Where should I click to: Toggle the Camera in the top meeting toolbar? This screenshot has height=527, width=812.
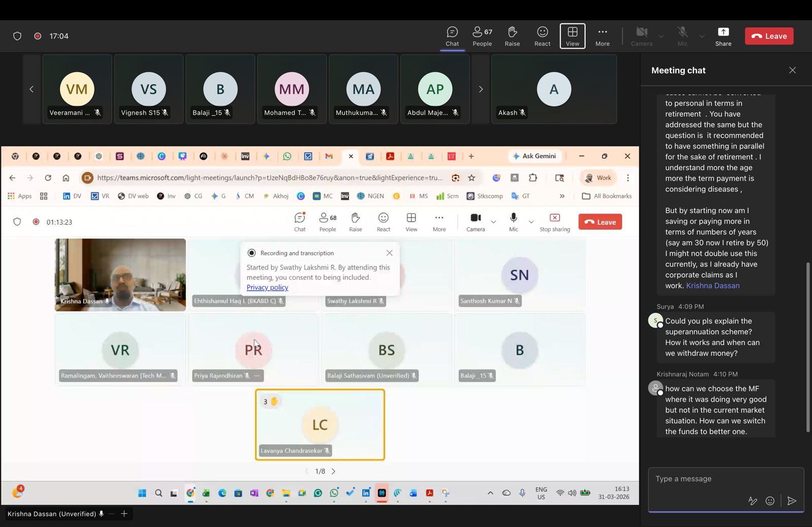coord(641,36)
